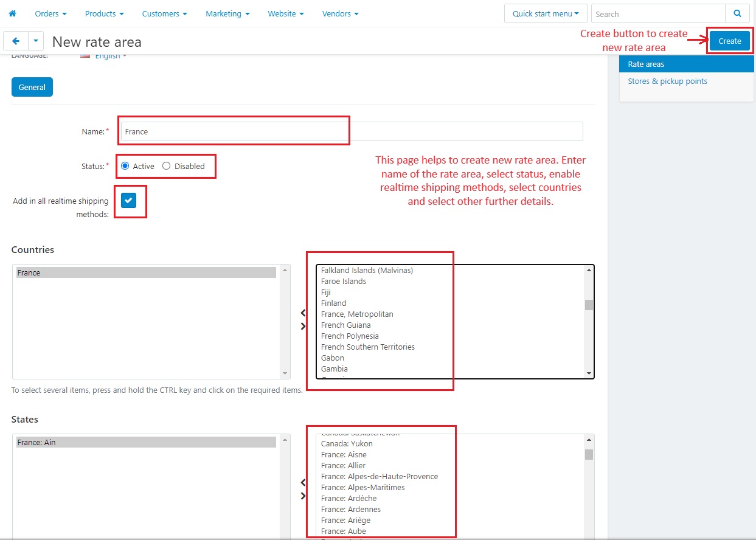Viewport: 756px width, 540px height.
Task: Click down arrow of available countries scrollbar
Action: (x=589, y=373)
